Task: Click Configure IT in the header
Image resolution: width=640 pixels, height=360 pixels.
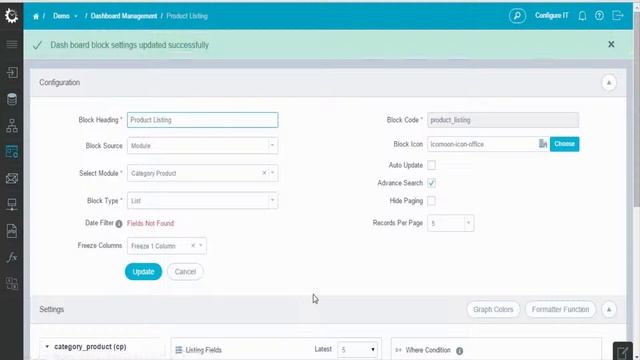Action: click(x=551, y=16)
